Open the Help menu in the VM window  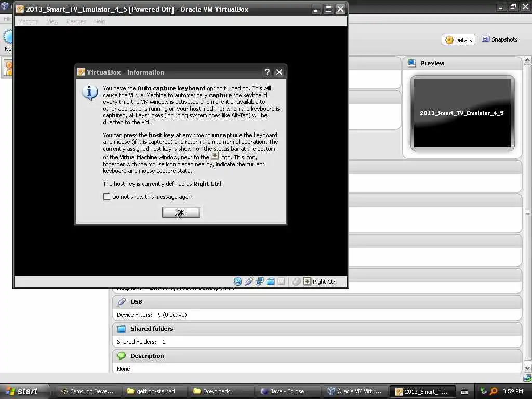tap(99, 21)
